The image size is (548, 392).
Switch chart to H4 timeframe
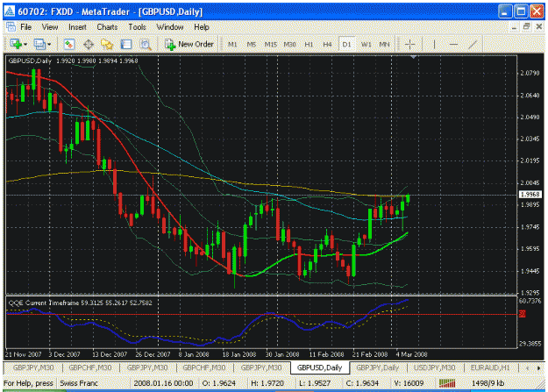327,45
